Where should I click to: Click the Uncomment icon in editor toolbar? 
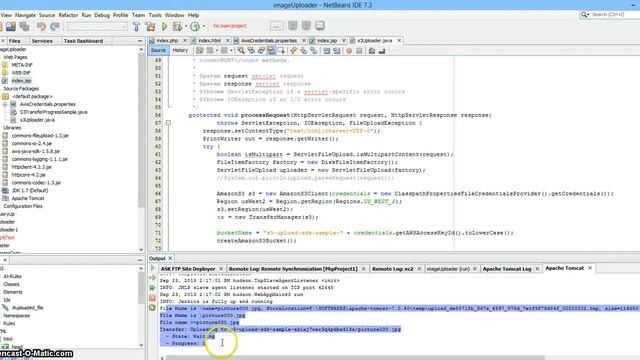coord(382,51)
